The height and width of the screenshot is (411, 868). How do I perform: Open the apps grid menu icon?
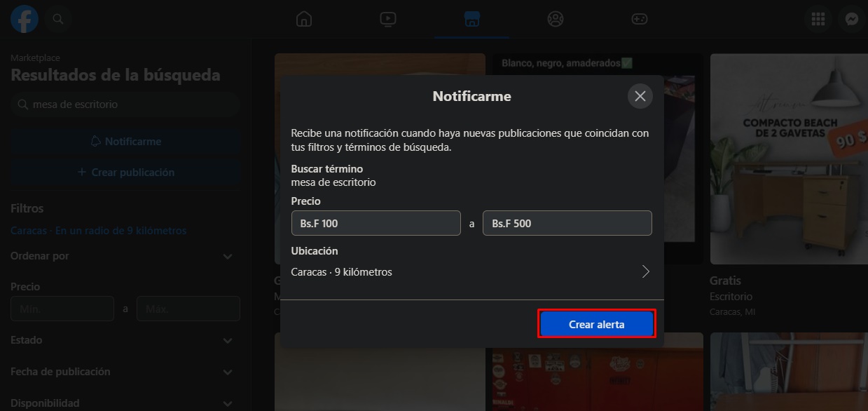pos(818,19)
